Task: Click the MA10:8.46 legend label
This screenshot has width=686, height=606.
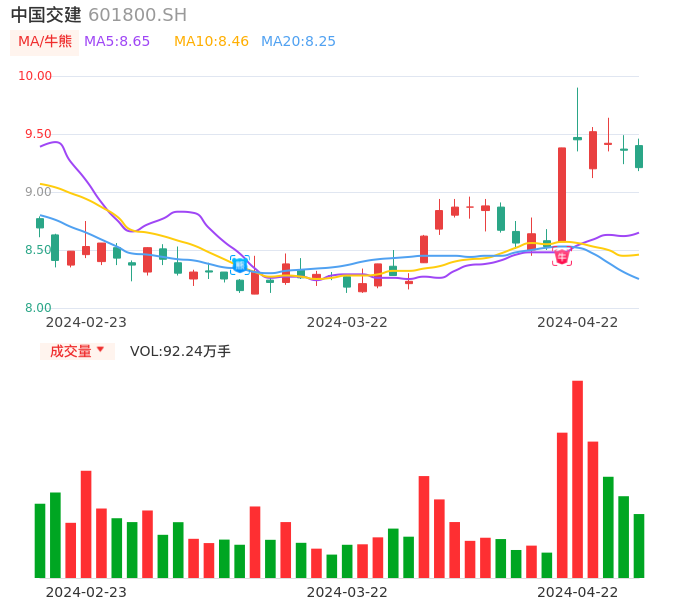Action: coord(211,42)
